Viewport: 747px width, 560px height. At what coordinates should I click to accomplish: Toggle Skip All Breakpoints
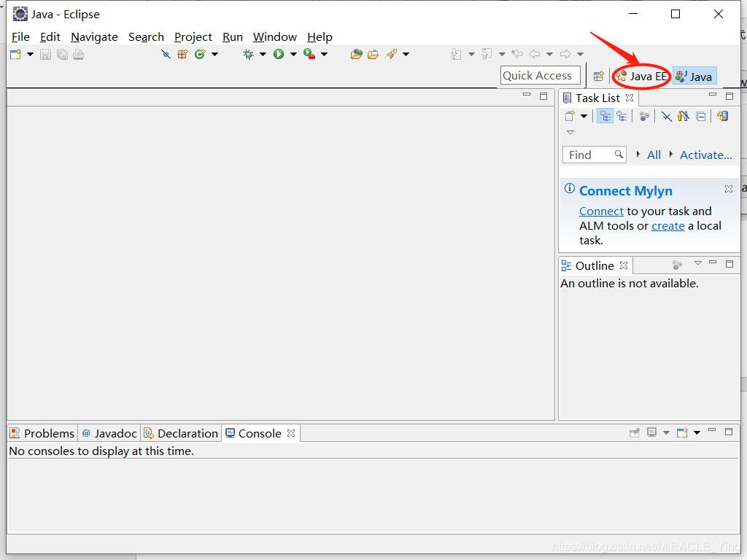tap(166, 54)
